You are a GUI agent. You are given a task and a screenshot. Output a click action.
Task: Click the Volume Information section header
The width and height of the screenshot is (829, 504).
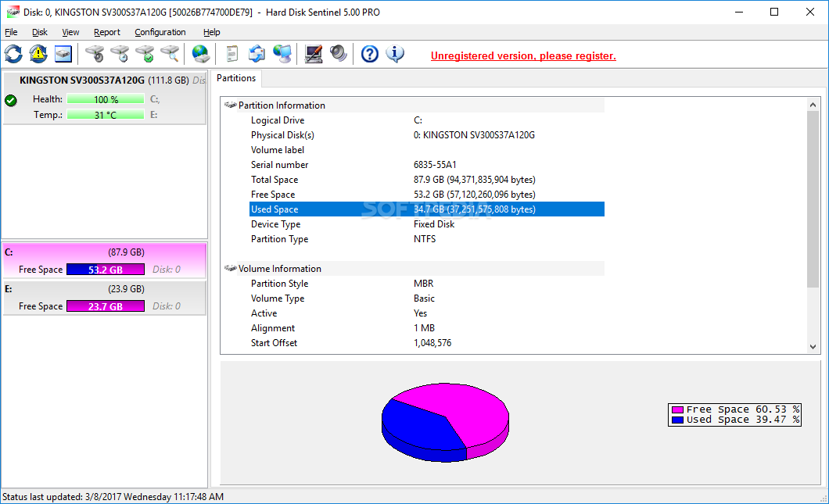click(x=414, y=268)
